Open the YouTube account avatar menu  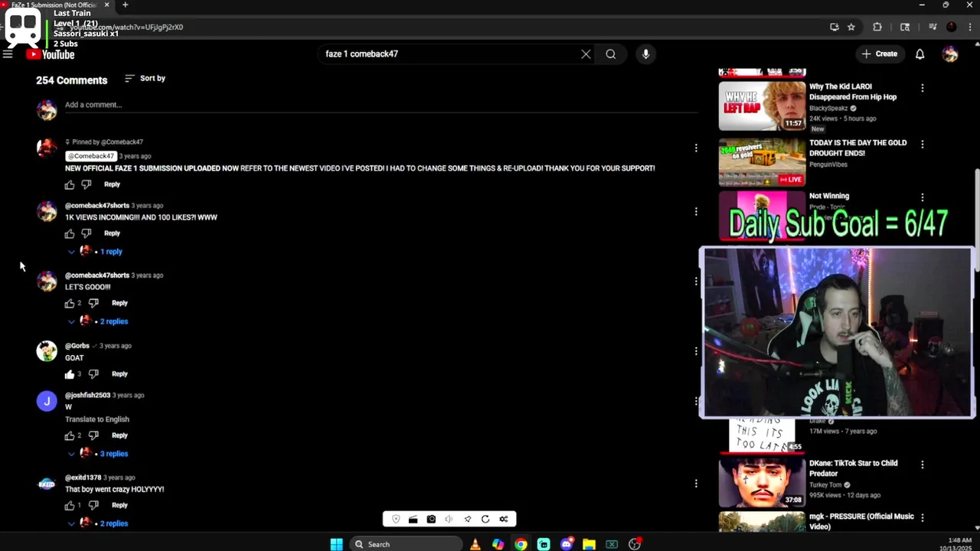click(x=950, y=54)
